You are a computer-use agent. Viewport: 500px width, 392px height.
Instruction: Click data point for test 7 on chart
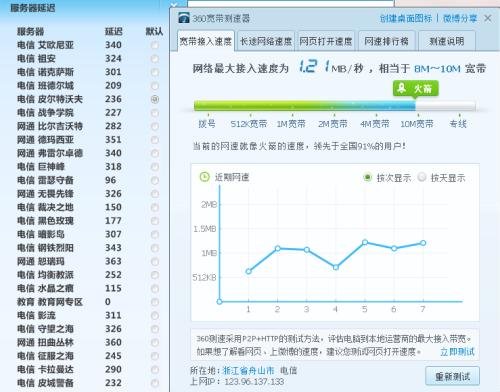point(423,243)
